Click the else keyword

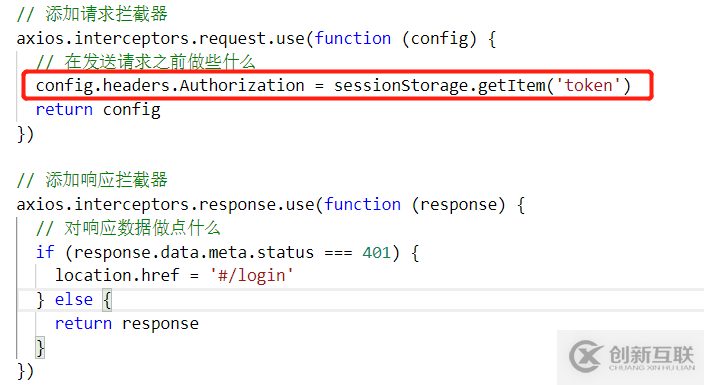(74, 299)
